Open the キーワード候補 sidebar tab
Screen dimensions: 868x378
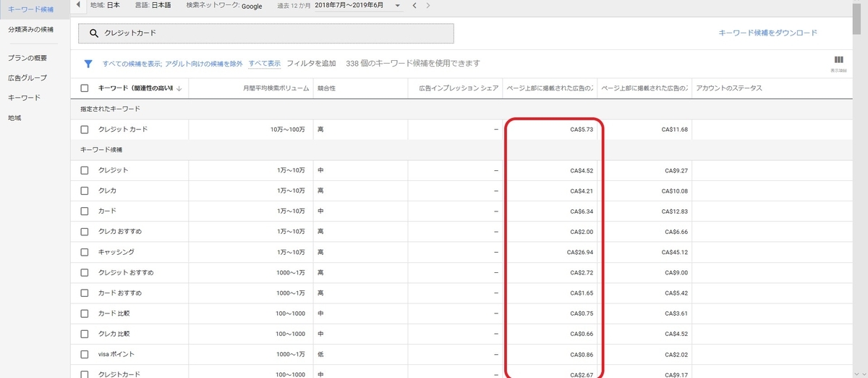(31, 9)
